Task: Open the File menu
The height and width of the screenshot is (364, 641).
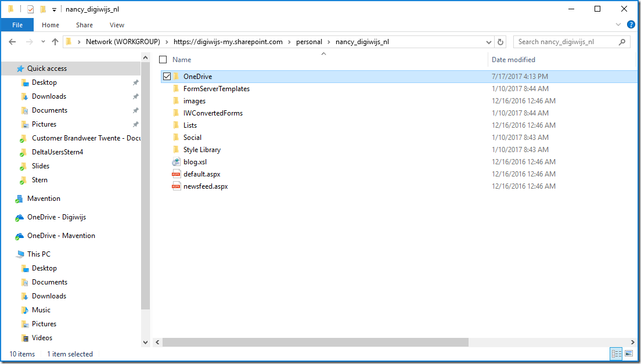Action: coord(17,25)
